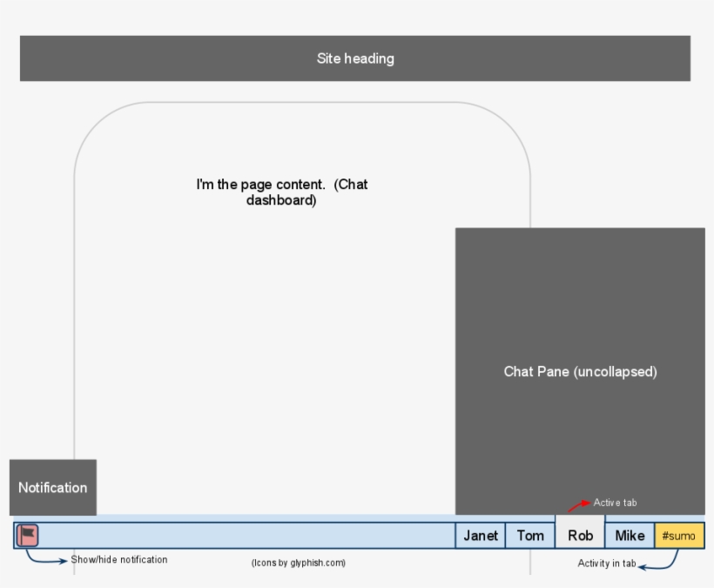Click the 'Show/hide notification' label
This screenshot has width=714, height=588.
point(119,559)
